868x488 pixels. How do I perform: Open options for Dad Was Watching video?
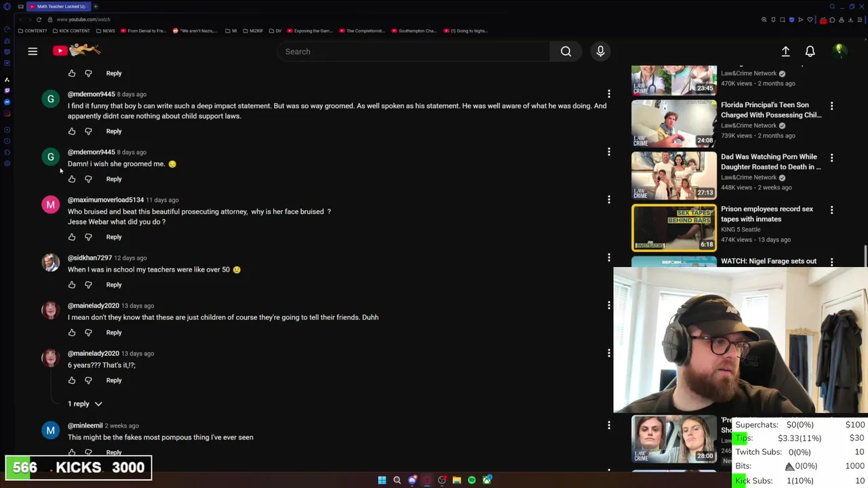[x=831, y=157]
